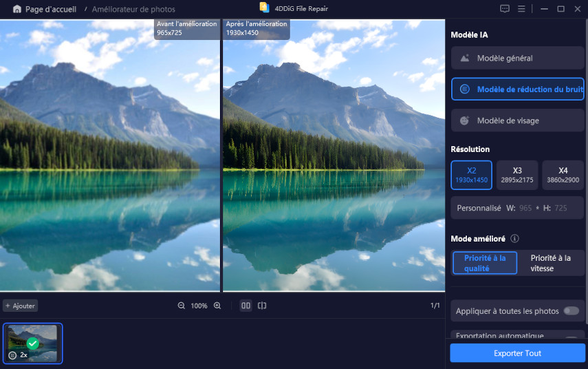Open the feedback message icon in title bar

point(505,9)
